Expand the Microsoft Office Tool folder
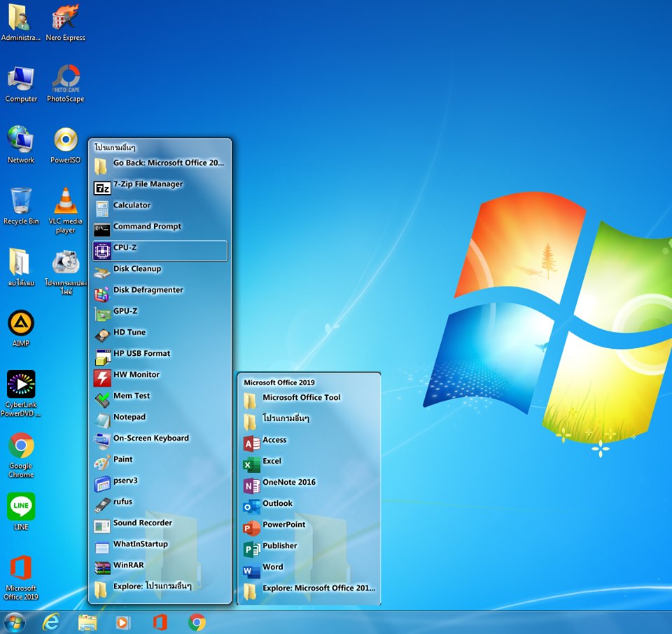672x634 pixels. pyautogui.click(x=309, y=401)
